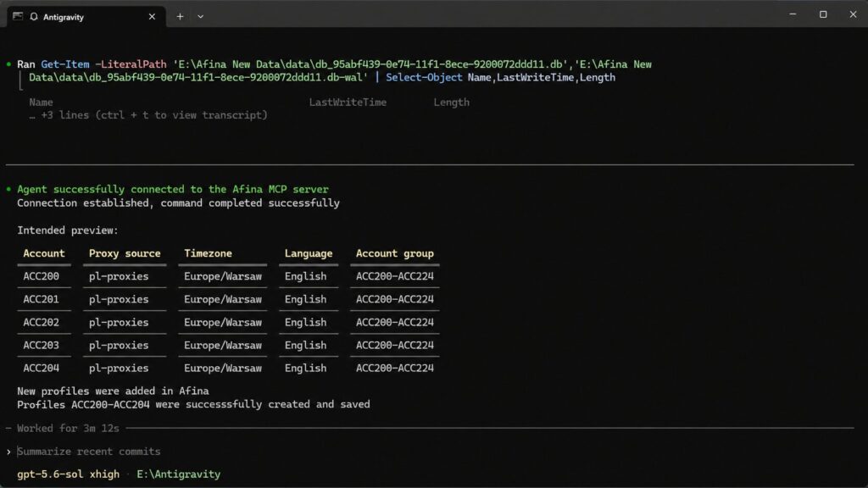Close the terminal window
The height and width of the screenshot is (488, 868).
point(853,14)
